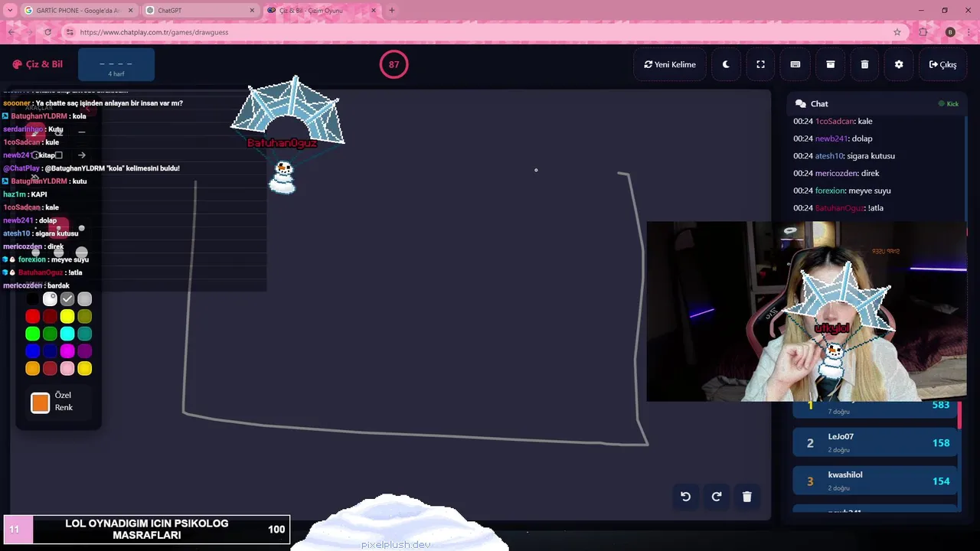
Task: Select the yellow swatch beside olive
Action: pos(67,316)
